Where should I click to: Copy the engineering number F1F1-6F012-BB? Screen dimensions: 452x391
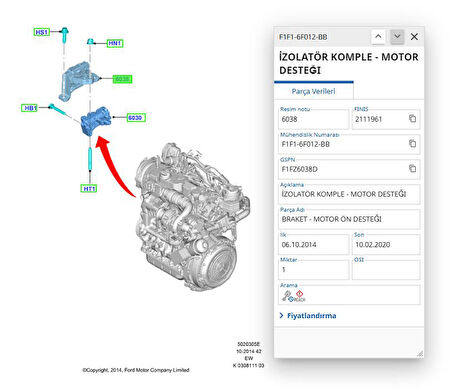[412, 144]
